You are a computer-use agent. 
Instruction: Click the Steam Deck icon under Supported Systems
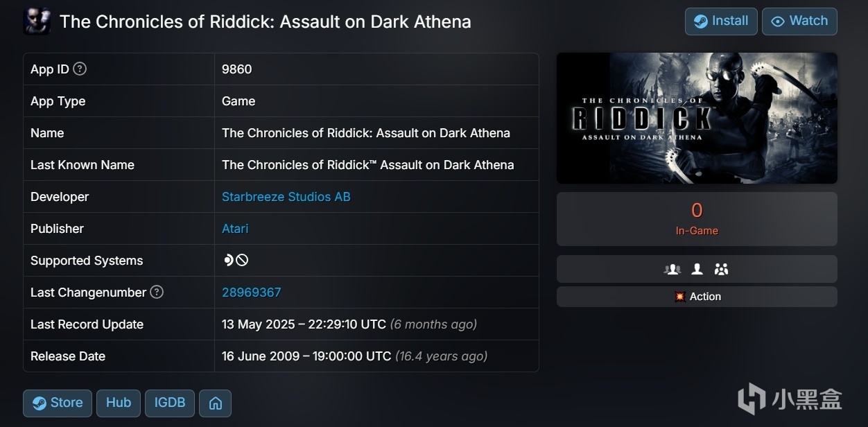tap(228, 260)
